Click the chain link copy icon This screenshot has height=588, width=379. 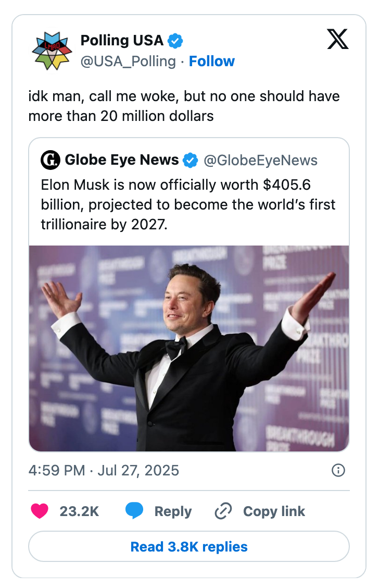(223, 511)
